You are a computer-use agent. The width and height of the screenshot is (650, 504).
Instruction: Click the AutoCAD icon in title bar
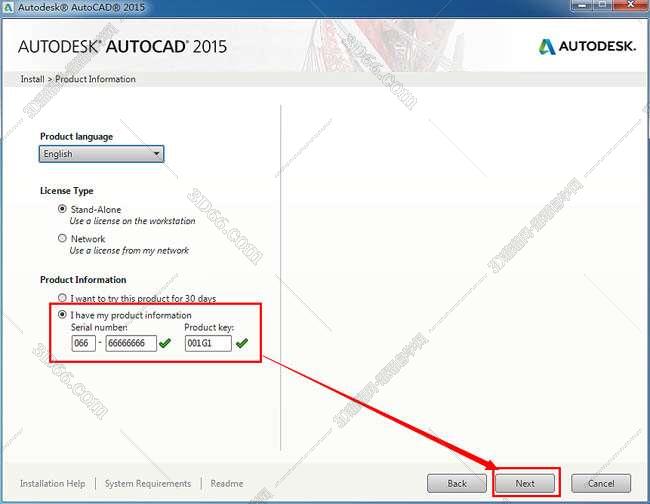pyautogui.click(x=9, y=9)
